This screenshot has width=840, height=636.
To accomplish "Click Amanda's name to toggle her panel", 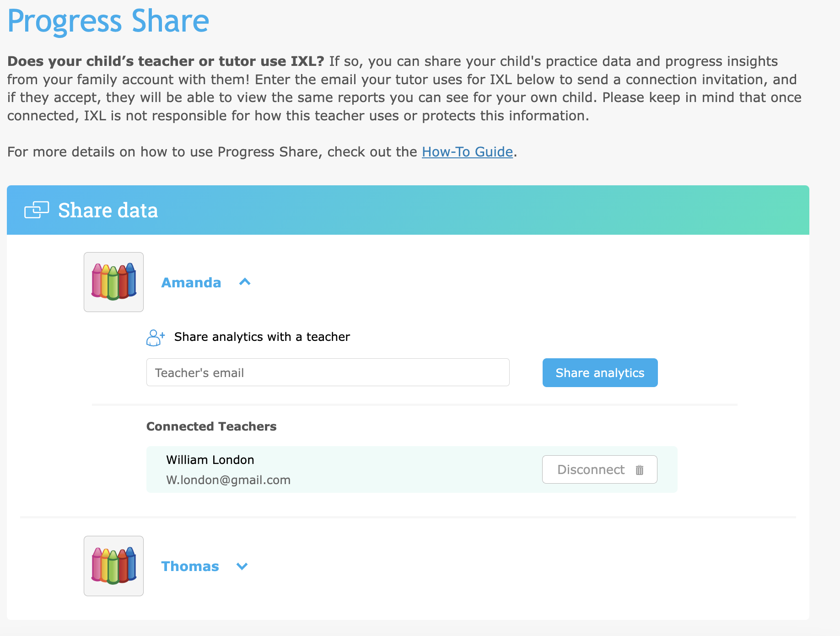I will pos(190,282).
